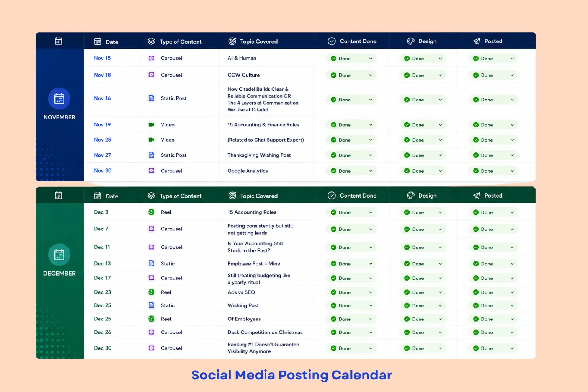Click "Type of Content" header in December table
588x392 pixels.
[181, 196]
